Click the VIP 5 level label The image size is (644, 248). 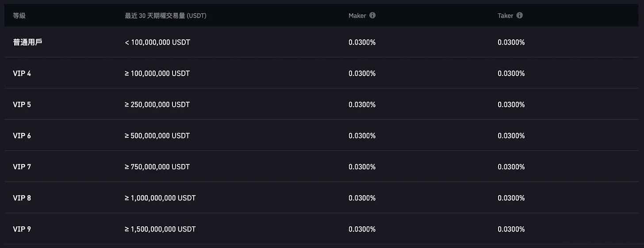[22, 105]
